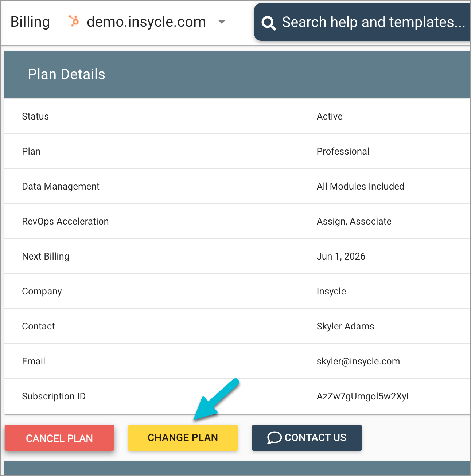Click the CHANGE PLAN button
The width and height of the screenshot is (471, 476).
(183, 438)
